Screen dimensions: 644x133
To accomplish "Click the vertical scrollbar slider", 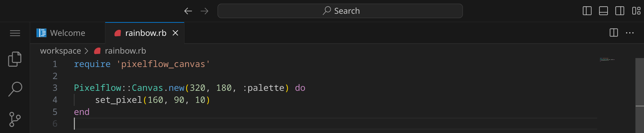I will click(x=640, y=82).
